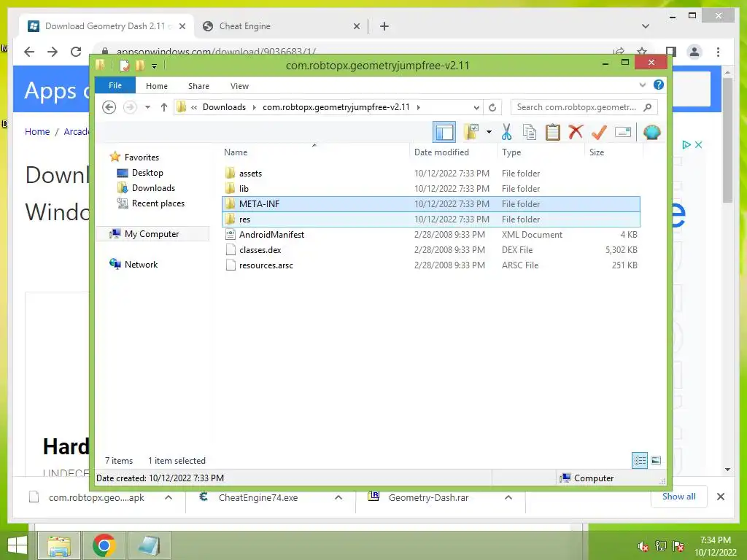Image resolution: width=747 pixels, height=560 pixels.
Task: Open Chrome three-dot menu
Action: (x=718, y=52)
